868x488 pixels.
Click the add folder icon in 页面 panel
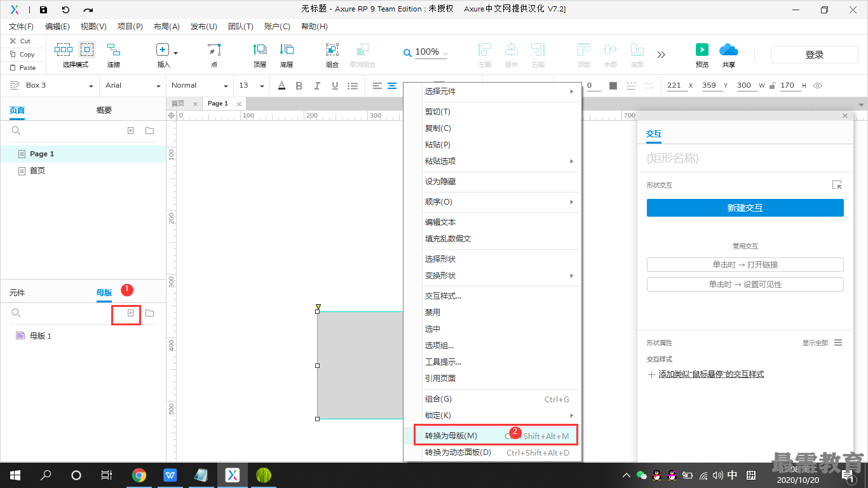click(150, 130)
